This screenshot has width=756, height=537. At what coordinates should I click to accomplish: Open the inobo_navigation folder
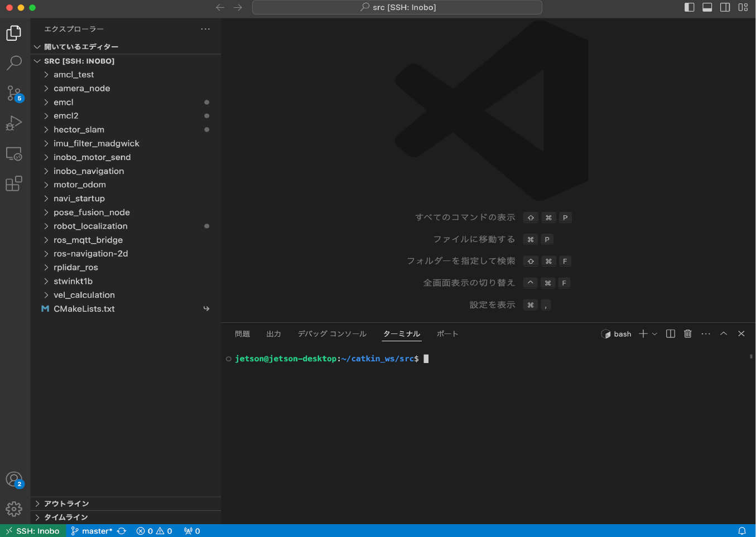pyautogui.click(x=126, y=171)
